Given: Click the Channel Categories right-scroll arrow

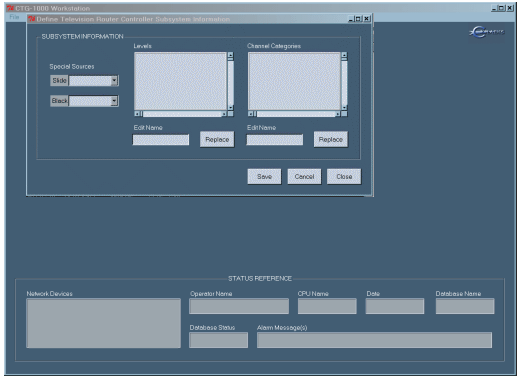Looking at the screenshot, I should [338, 114].
